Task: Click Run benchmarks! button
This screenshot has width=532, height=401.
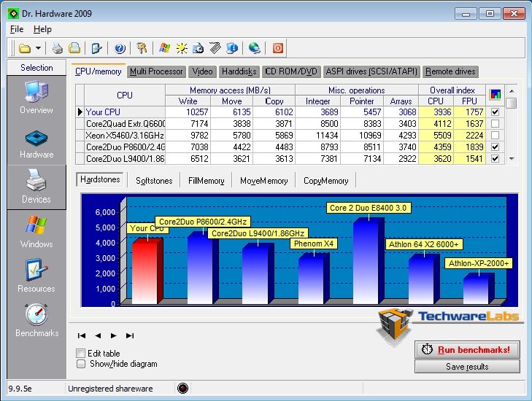Action: [x=467, y=349]
